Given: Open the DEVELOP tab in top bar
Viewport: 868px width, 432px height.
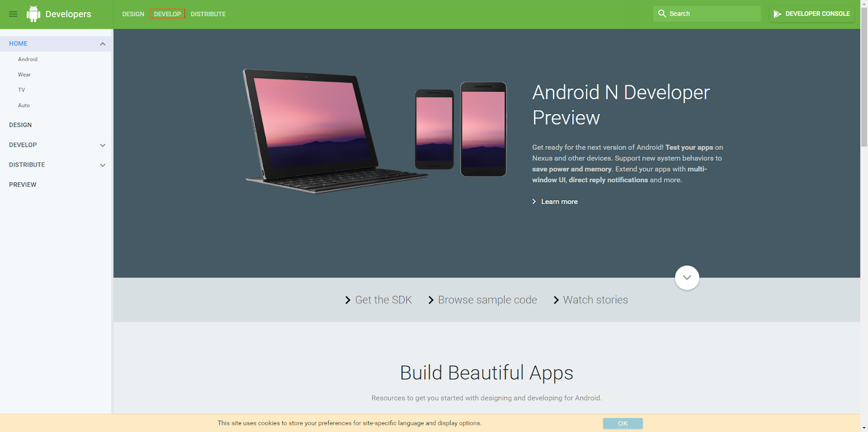Looking at the screenshot, I should point(168,14).
